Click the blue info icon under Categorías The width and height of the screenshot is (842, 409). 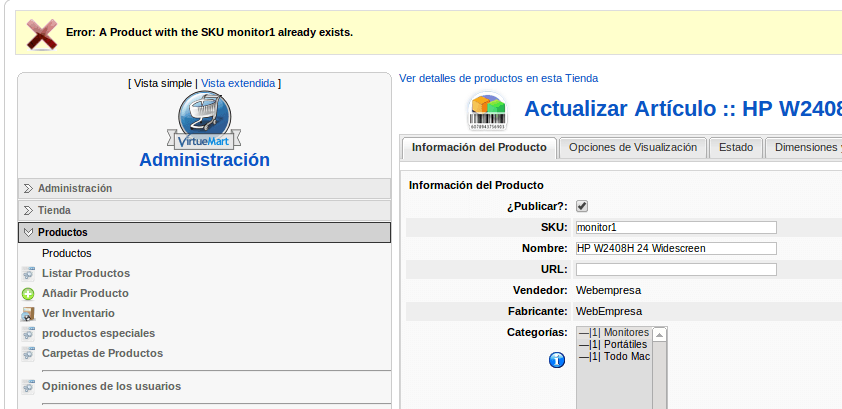point(557,360)
